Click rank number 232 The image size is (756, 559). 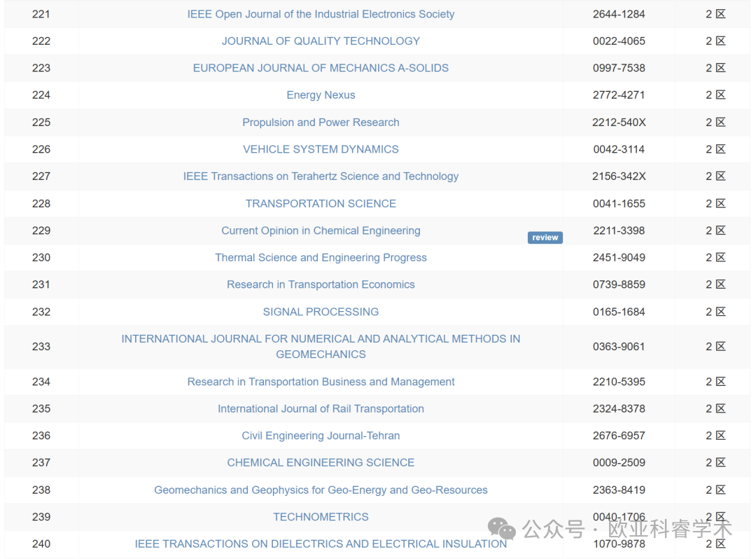tap(41, 312)
